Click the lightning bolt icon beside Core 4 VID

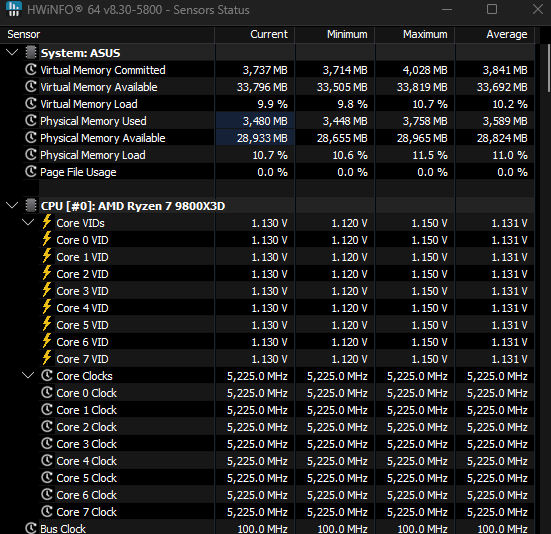click(x=47, y=307)
